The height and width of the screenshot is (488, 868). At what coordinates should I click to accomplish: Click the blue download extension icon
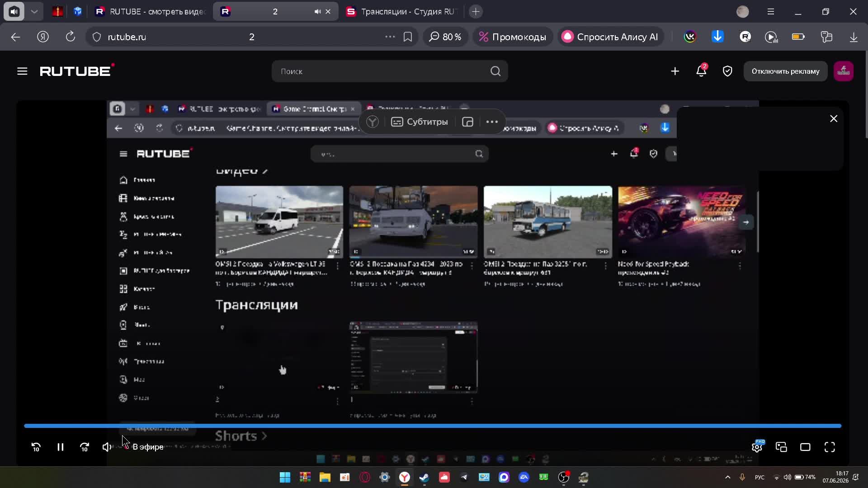(x=717, y=37)
